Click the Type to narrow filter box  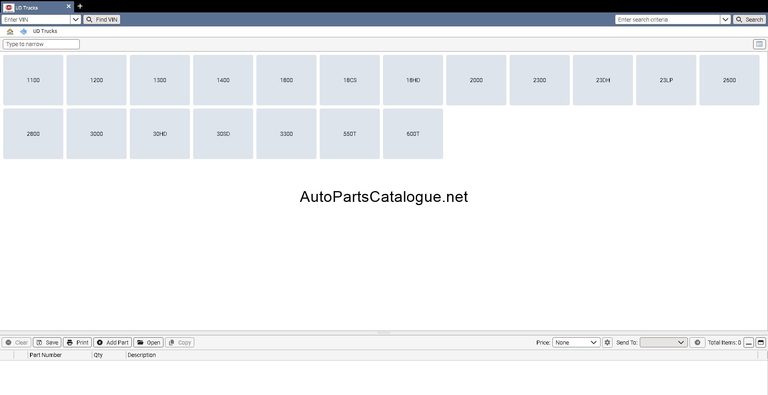tap(41, 44)
